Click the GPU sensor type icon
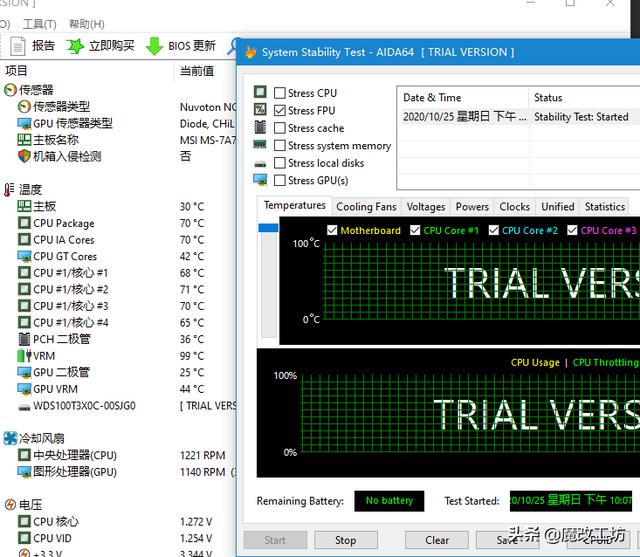The height and width of the screenshot is (557, 640). pos(24,123)
